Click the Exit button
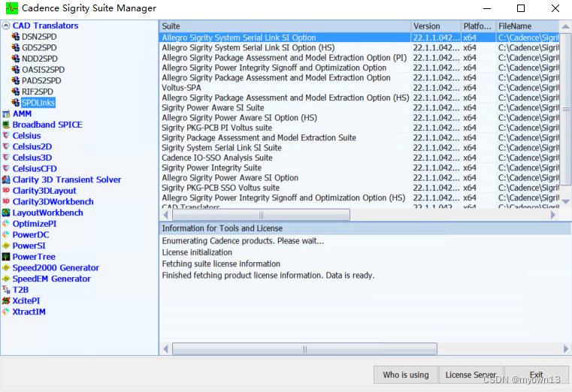Screen dimensions: 572x392 [536, 375]
